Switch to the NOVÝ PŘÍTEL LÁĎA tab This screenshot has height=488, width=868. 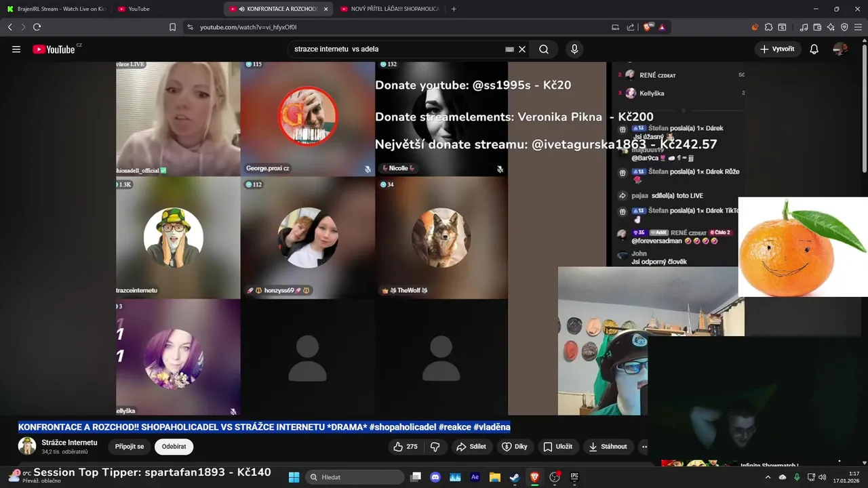click(x=389, y=9)
